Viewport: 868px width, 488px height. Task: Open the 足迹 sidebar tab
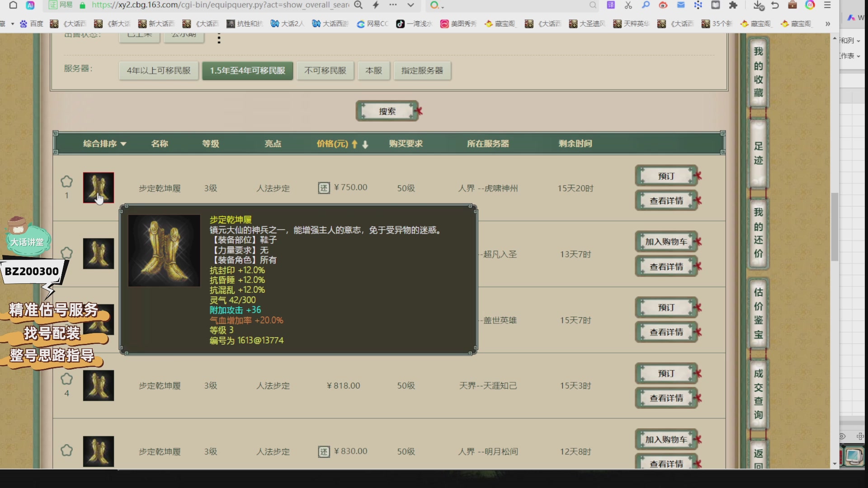[x=758, y=153]
